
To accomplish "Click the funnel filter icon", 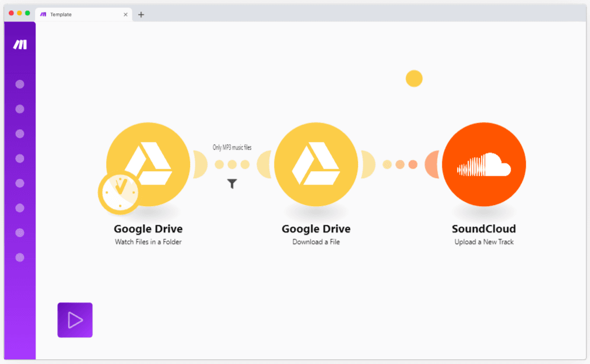I will click(232, 184).
